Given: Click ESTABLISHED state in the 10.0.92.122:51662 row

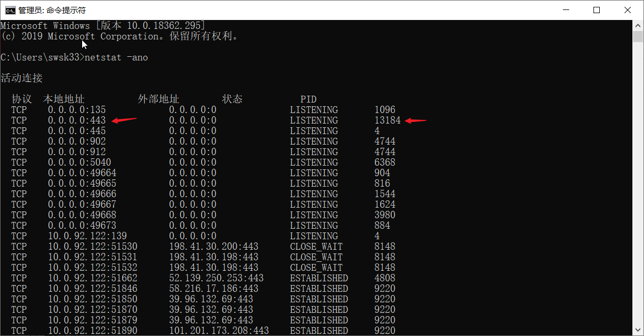Looking at the screenshot, I should [x=319, y=278].
